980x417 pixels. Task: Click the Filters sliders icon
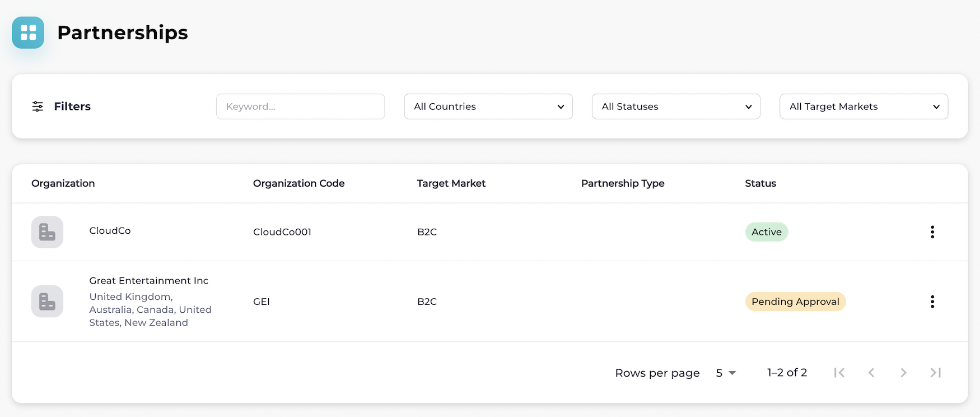click(x=38, y=106)
